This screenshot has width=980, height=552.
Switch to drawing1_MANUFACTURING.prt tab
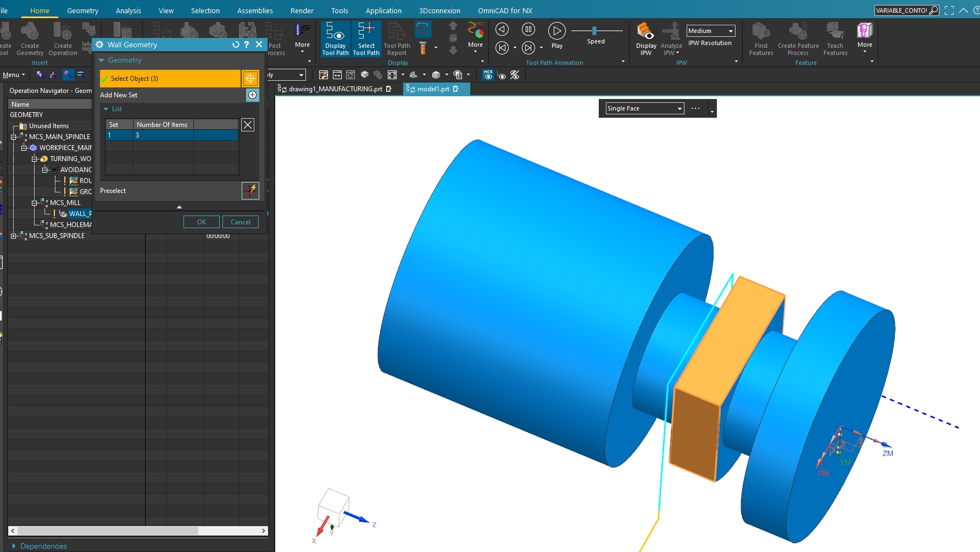pyautogui.click(x=335, y=89)
